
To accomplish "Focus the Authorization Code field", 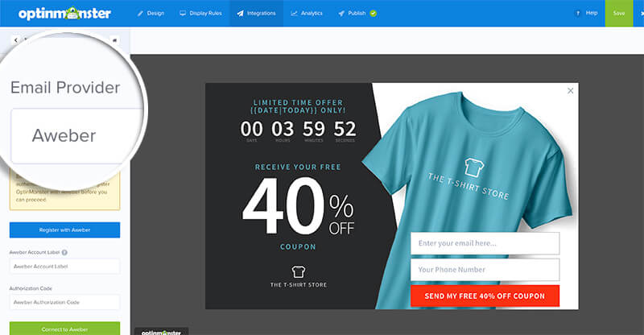I will click(x=65, y=302).
